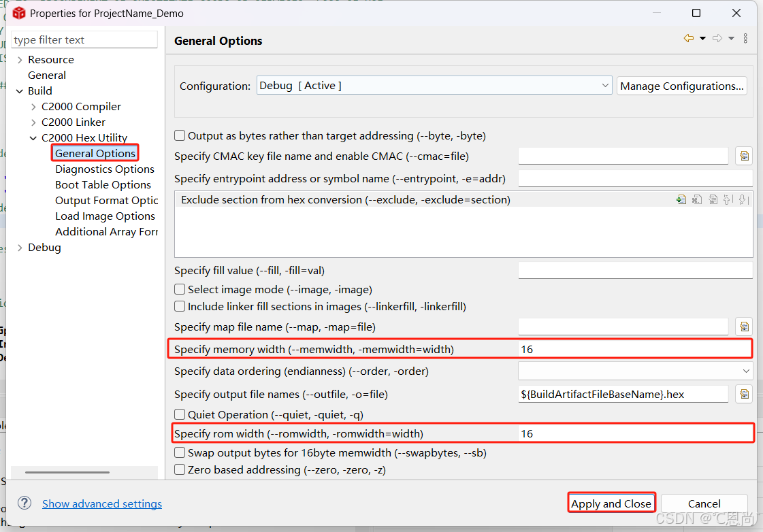Click the type filter text field
The width and height of the screenshot is (763, 532).
(x=84, y=40)
